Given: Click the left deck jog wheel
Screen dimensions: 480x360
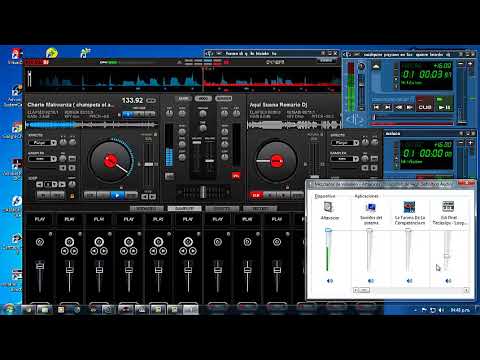Looking at the screenshot, I should pyautogui.click(x=110, y=161).
